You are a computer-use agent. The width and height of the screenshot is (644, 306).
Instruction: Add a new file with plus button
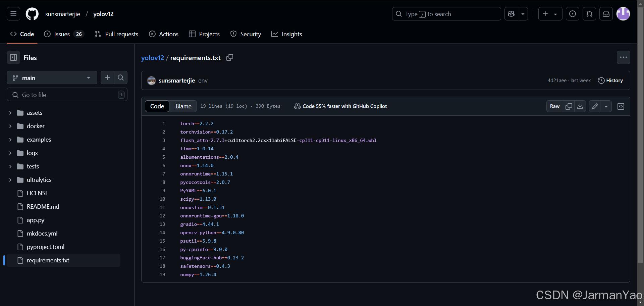pyautogui.click(x=107, y=78)
